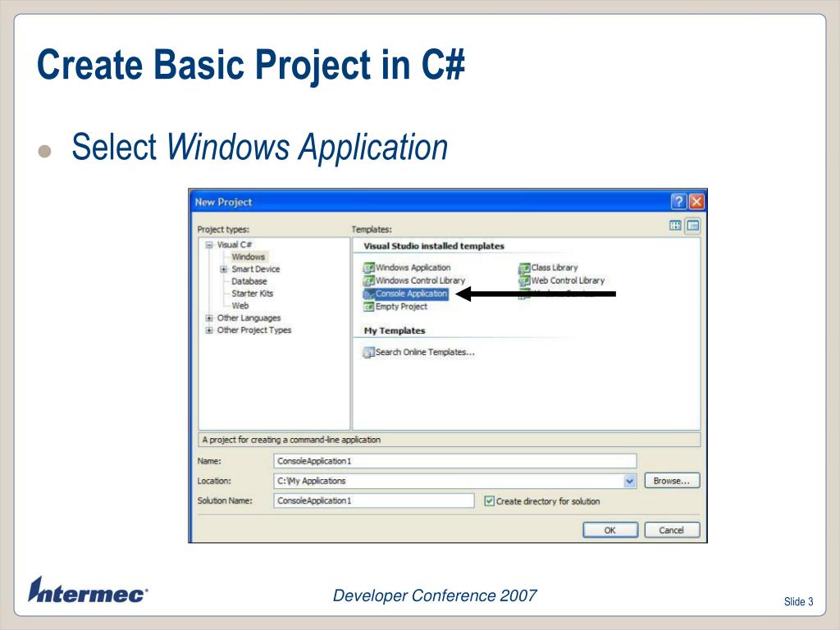Click the Web Control Library label text
The height and width of the screenshot is (630, 840).
(568, 281)
